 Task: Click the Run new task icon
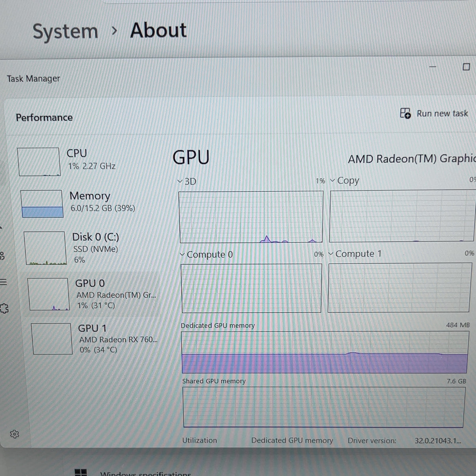405,113
